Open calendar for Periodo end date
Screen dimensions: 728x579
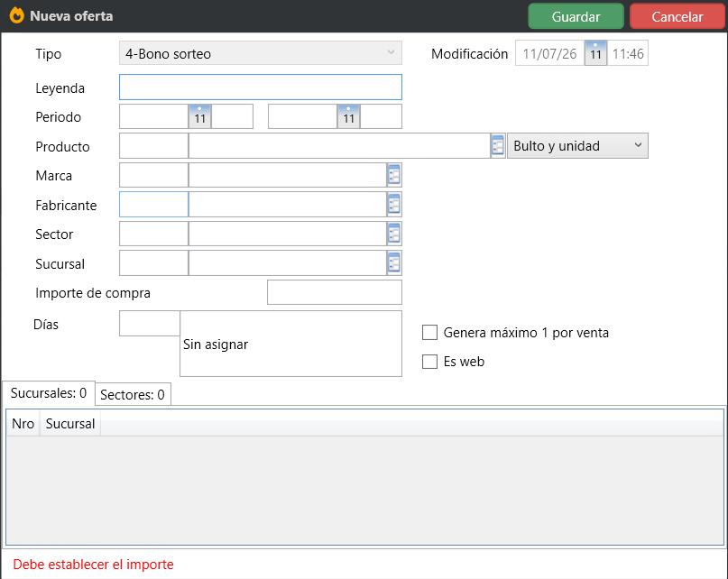click(349, 116)
